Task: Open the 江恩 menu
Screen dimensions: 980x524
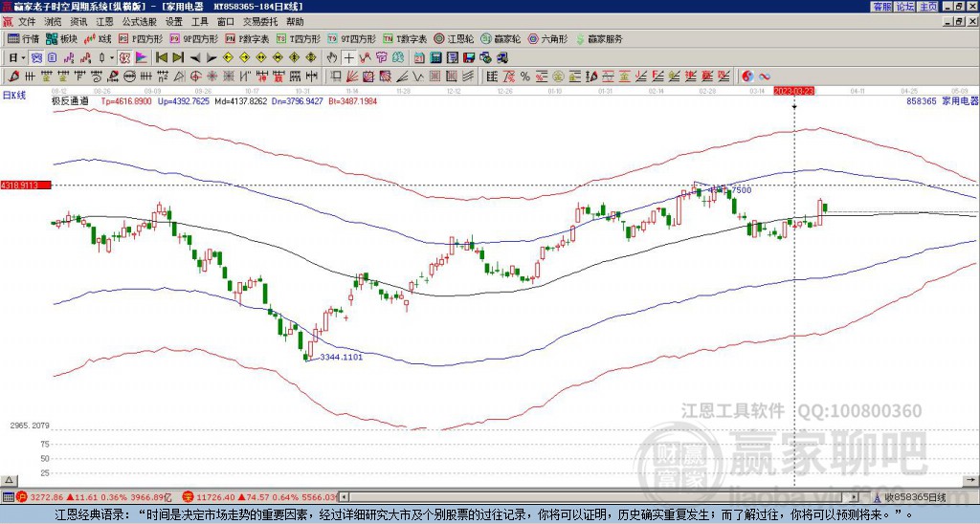Action: [104, 22]
